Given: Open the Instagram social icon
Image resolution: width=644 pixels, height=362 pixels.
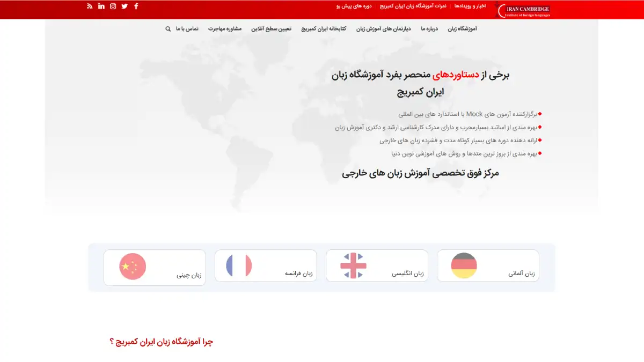Looking at the screenshot, I should 113,6.
